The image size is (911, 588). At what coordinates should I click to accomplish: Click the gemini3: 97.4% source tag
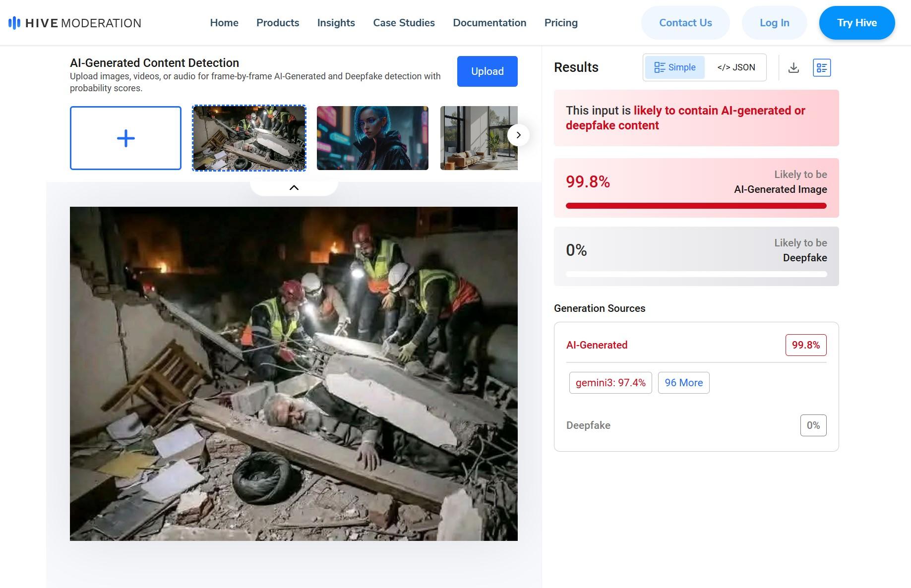(610, 383)
